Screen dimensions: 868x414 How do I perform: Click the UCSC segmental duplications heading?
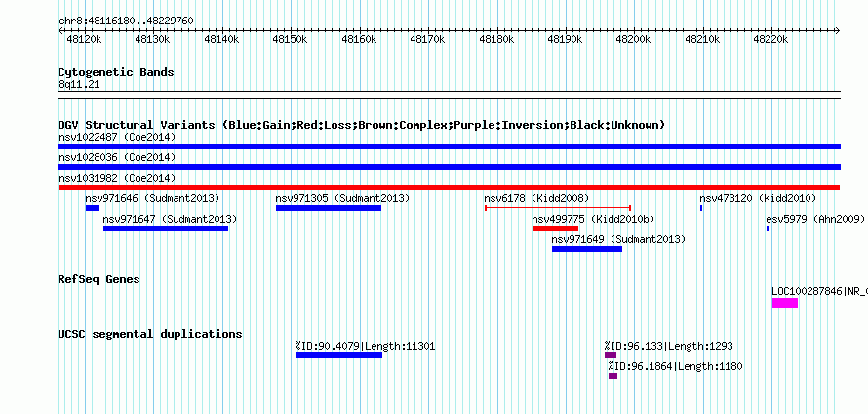pos(150,334)
